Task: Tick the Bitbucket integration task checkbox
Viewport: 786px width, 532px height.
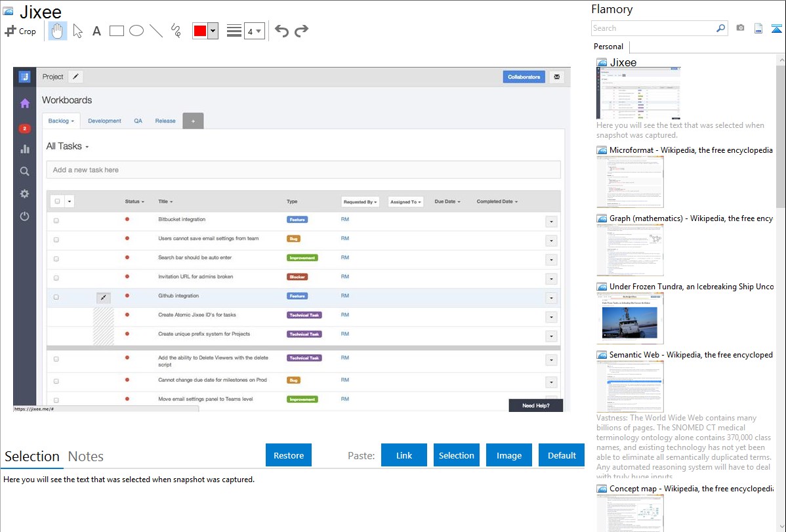Action: pos(56,220)
